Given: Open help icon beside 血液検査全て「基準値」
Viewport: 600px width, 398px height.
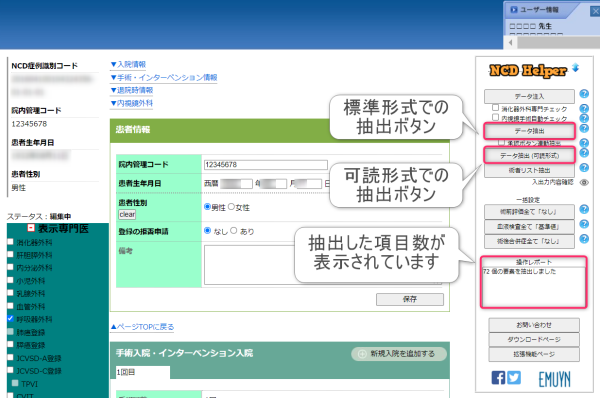Looking at the screenshot, I should [584, 224].
